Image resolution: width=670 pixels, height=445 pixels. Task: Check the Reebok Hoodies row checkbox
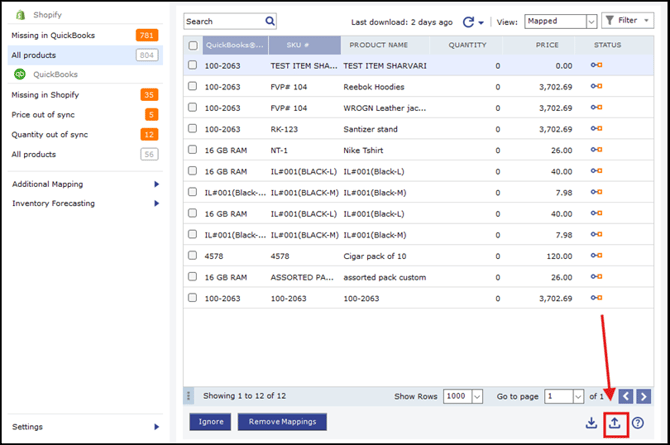193,87
